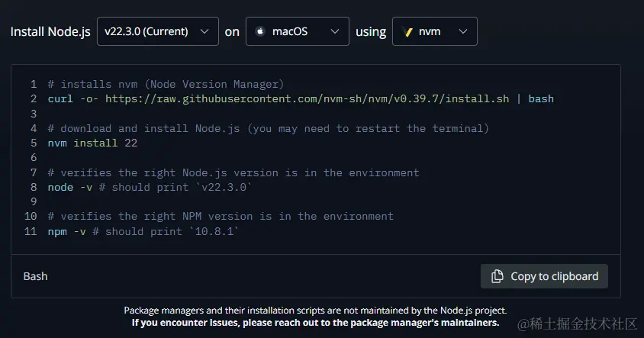Expand version chevron next to v22.3.0
The image size is (644, 338).
[x=204, y=32]
